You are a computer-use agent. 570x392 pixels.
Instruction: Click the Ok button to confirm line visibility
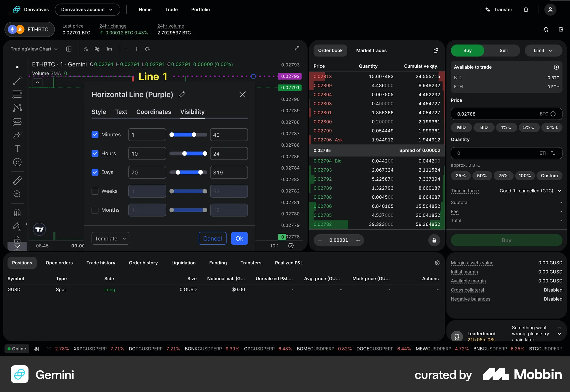click(239, 238)
